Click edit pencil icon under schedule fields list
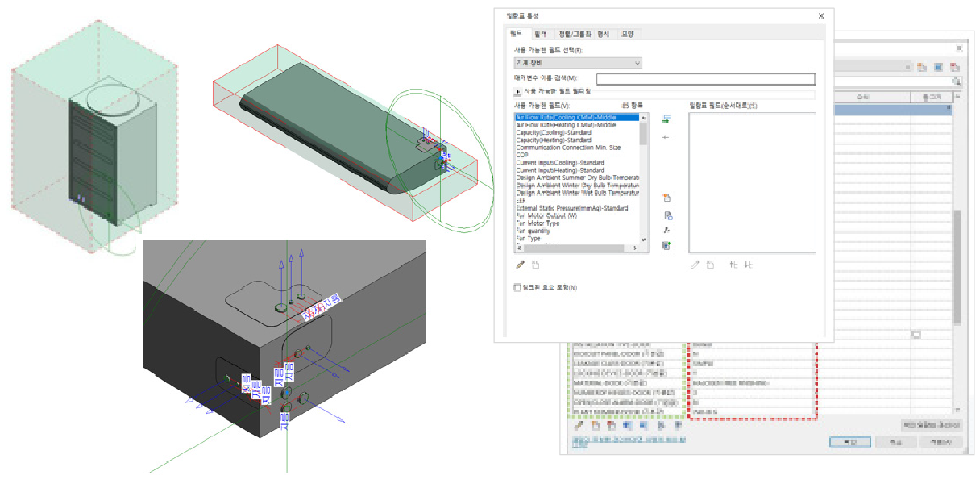The height and width of the screenshot is (488, 980). [695, 265]
